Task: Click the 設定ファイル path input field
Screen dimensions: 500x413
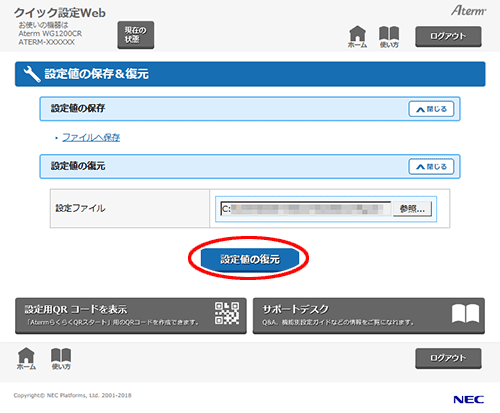Action: (306, 209)
